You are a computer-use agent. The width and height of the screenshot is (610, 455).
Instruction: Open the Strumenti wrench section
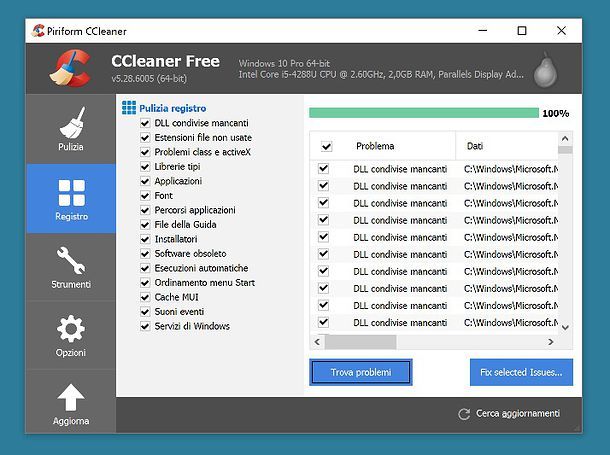(x=71, y=267)
